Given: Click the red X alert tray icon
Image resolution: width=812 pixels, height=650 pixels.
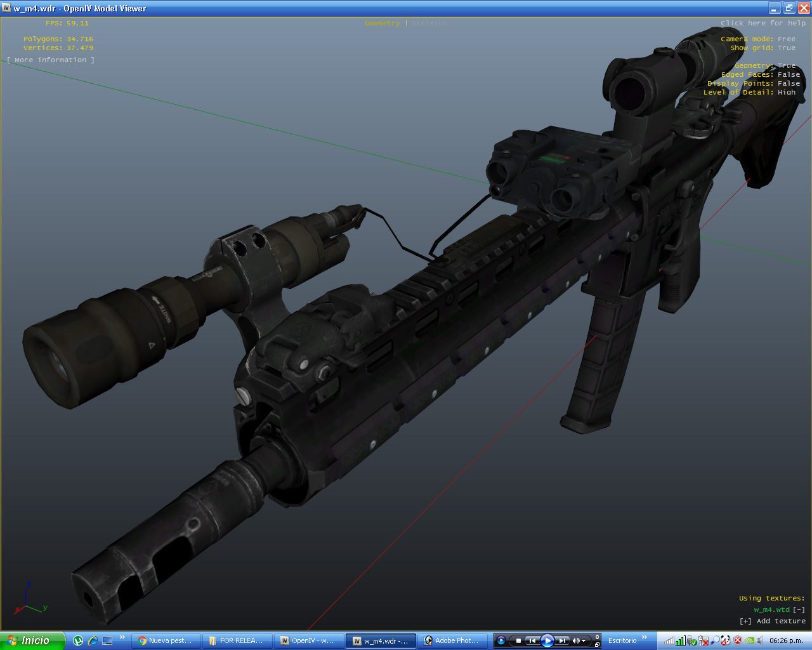Looking at the screenshot, I should click(x=737, y=641).
